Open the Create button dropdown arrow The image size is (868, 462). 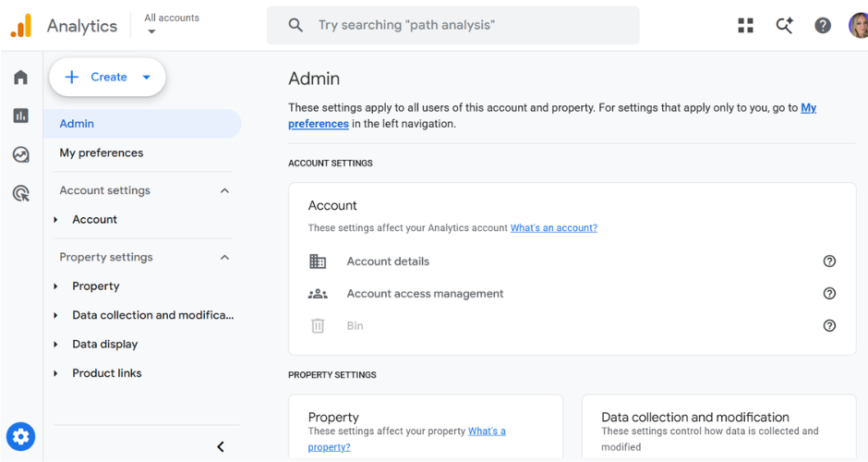click(x=146, y=77)
